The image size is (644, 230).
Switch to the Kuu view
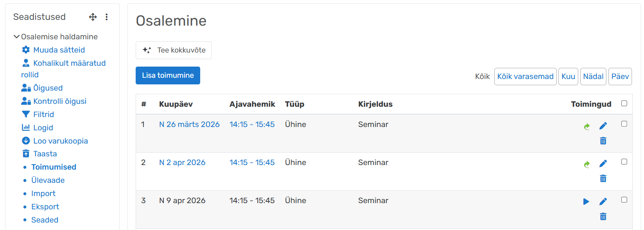tap(568, 77)
